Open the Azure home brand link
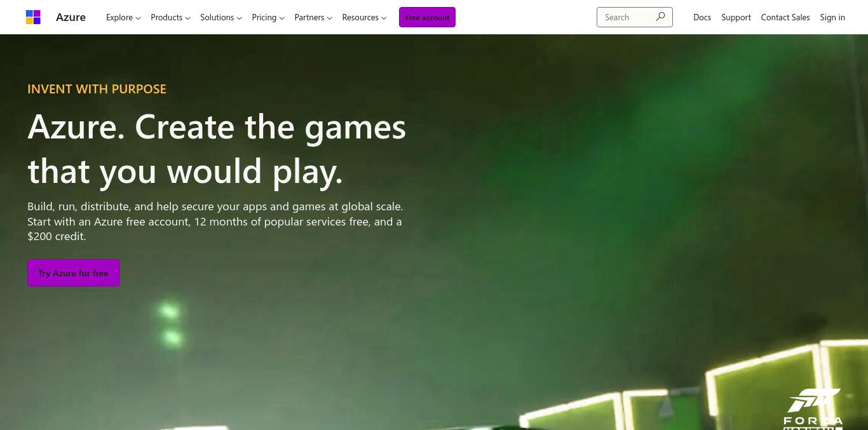Image resolution: width=868 pixels, height=430 pixels. pyautogui.click(x=71, y=17)
